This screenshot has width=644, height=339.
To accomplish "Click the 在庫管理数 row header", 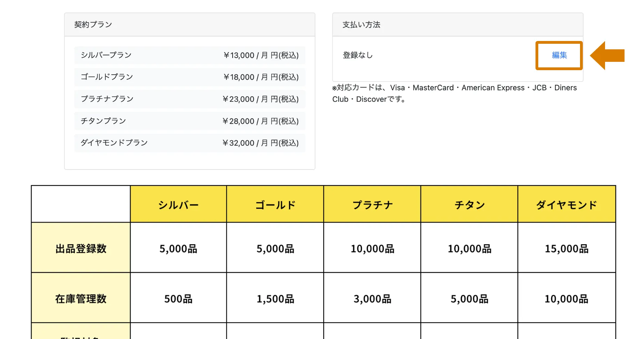I will point(81,299).
